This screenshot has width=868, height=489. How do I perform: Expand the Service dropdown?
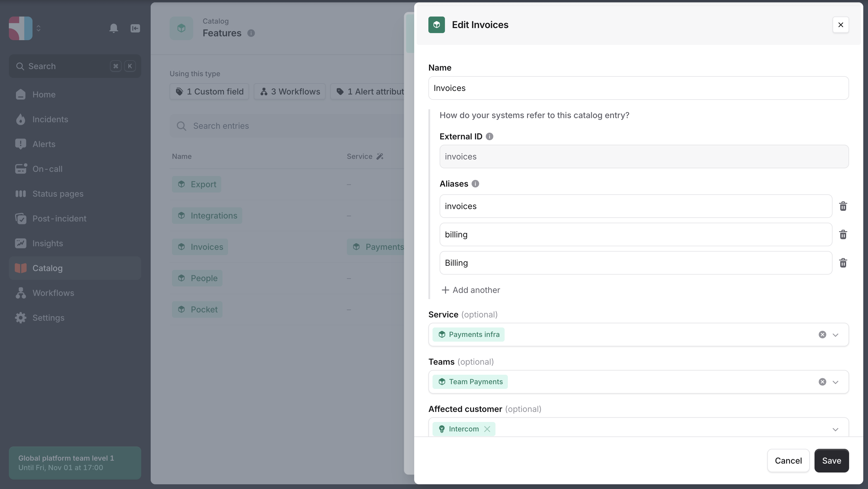click(835, 335)
